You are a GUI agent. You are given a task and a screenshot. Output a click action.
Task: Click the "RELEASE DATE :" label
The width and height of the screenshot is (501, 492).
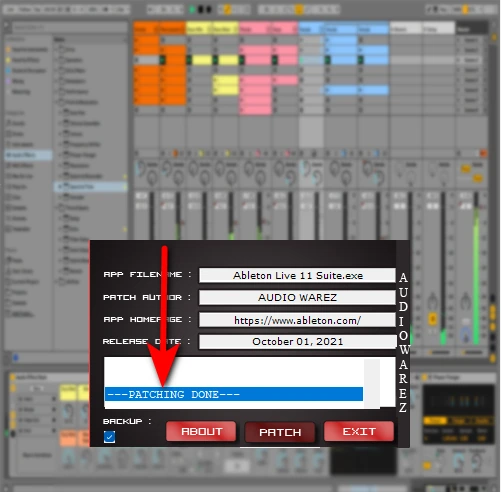coord(147,341)
